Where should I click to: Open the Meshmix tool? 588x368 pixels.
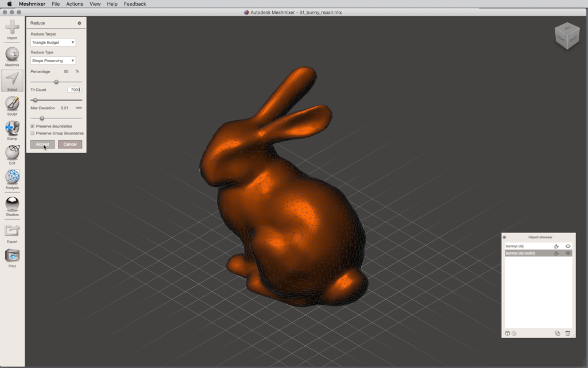point(12,55)
